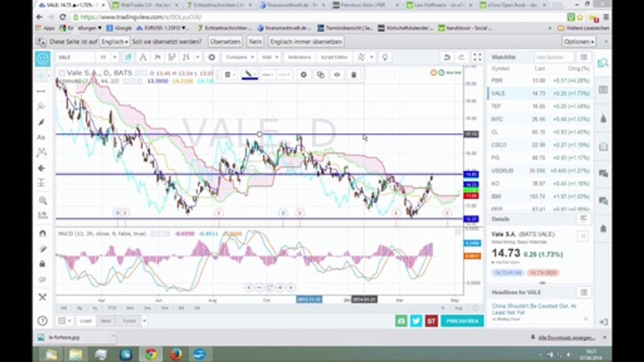Open chart properties gear in top toolbar
The image size is (644, 362).
[212, 57]
